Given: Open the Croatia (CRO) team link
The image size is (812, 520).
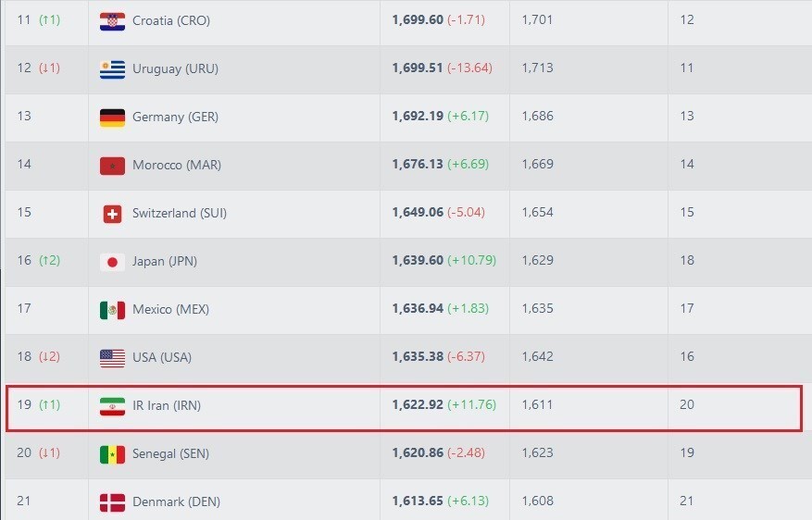Looking at the screenshot, I should [x=171, y=20].
